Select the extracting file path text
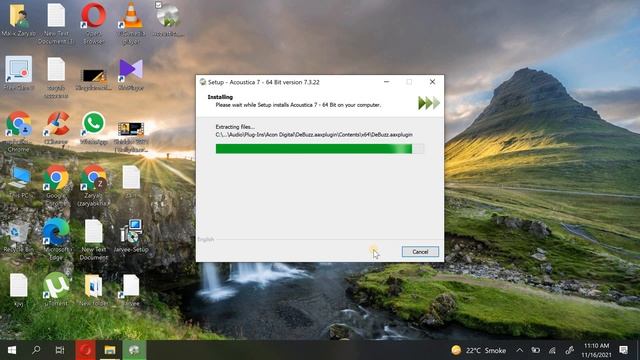 (314, 134)
